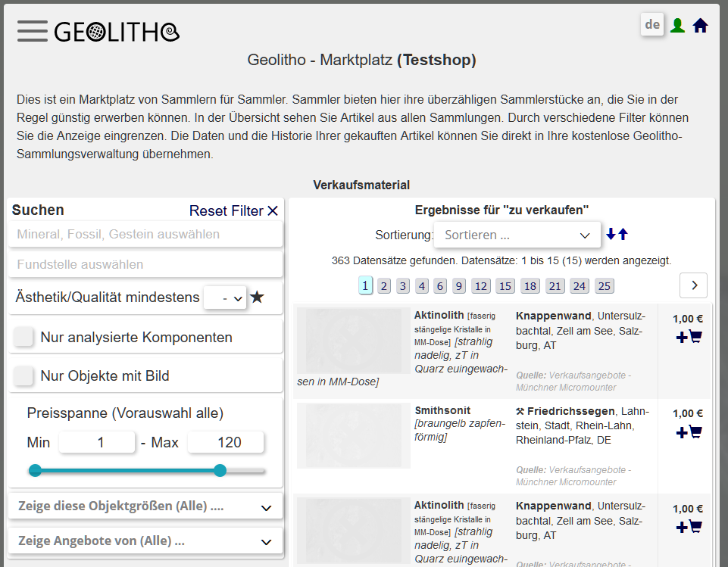Open the Ästhetik/Qualität minimum dropdown
Screen dimensions: 728x567
tap(225, 298)
